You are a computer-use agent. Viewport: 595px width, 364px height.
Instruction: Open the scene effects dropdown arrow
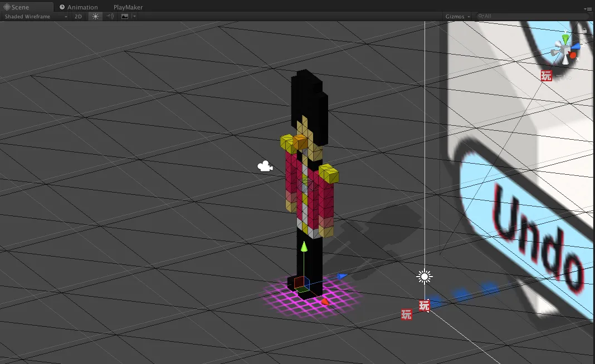coord(134,16)
